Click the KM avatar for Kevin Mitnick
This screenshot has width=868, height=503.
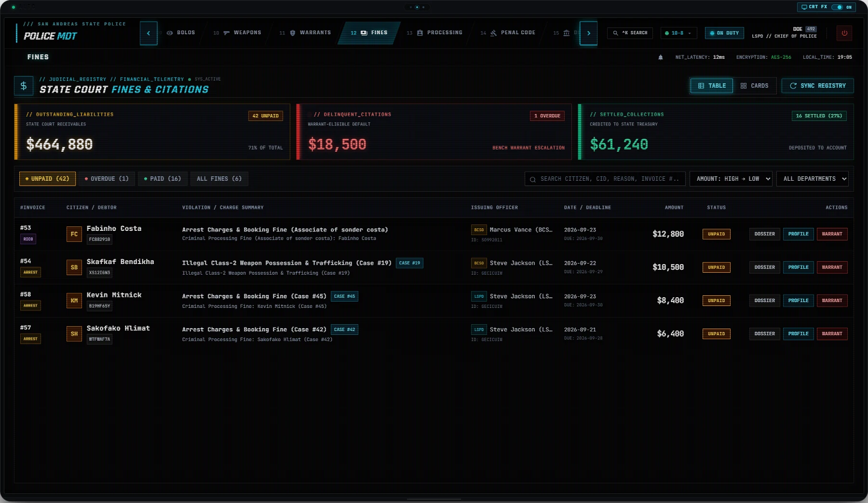click(x=74, y=301)
